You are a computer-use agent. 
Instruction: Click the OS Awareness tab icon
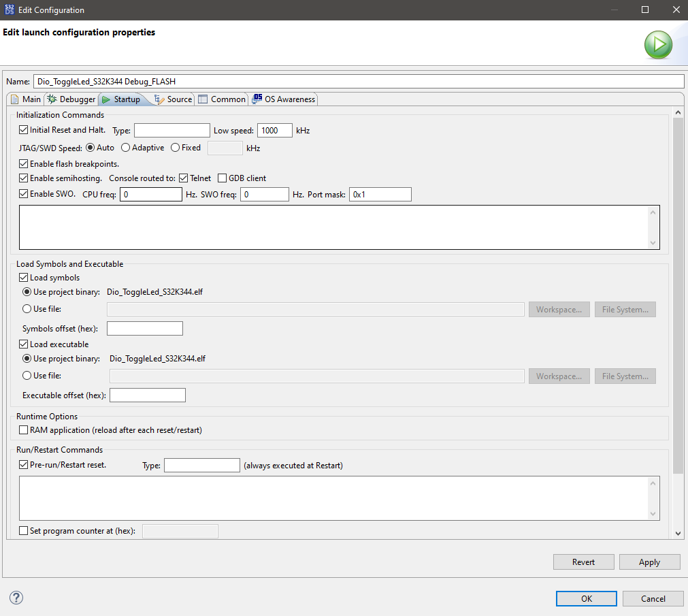(258, 99)
